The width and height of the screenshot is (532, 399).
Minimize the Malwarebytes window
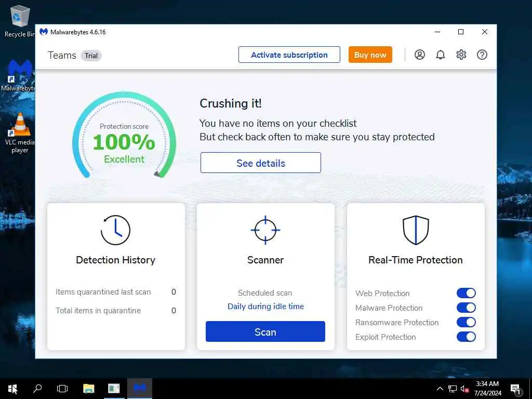[437, 32]
